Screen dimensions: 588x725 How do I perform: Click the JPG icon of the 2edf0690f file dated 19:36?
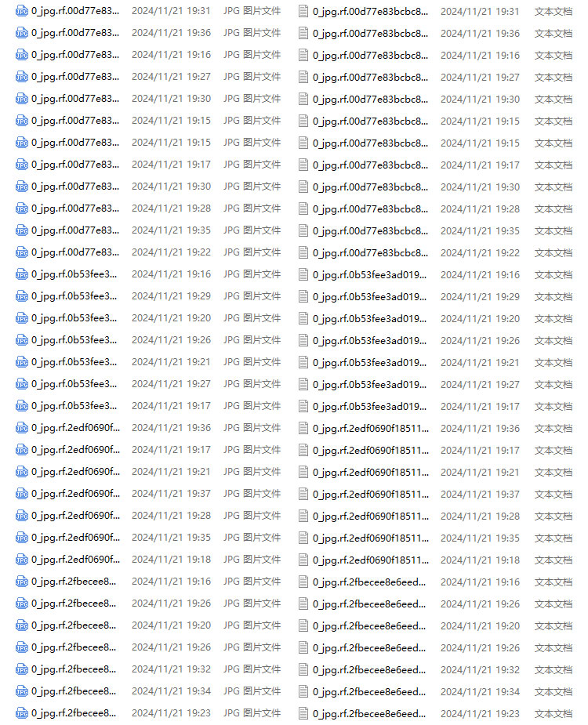(22, 428)
